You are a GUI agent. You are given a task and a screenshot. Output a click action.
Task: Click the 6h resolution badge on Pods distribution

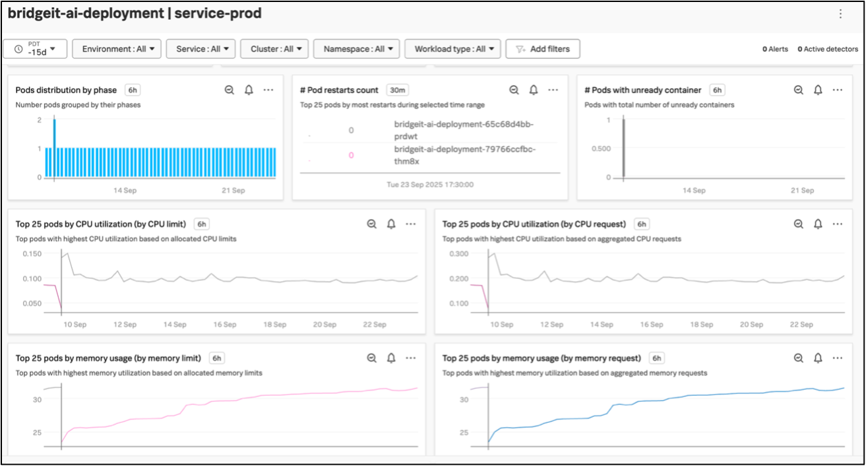133,90
